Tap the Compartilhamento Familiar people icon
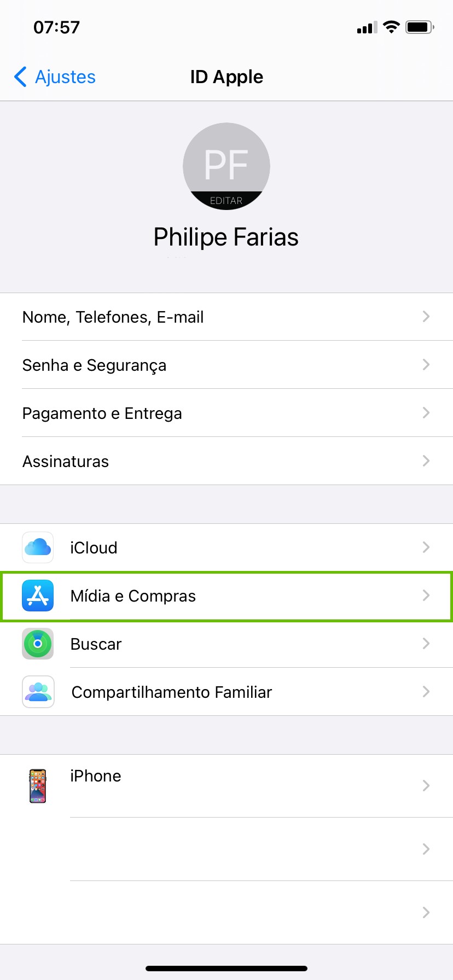The height and width of the screenshot is (980, 453). coord(38,692)
